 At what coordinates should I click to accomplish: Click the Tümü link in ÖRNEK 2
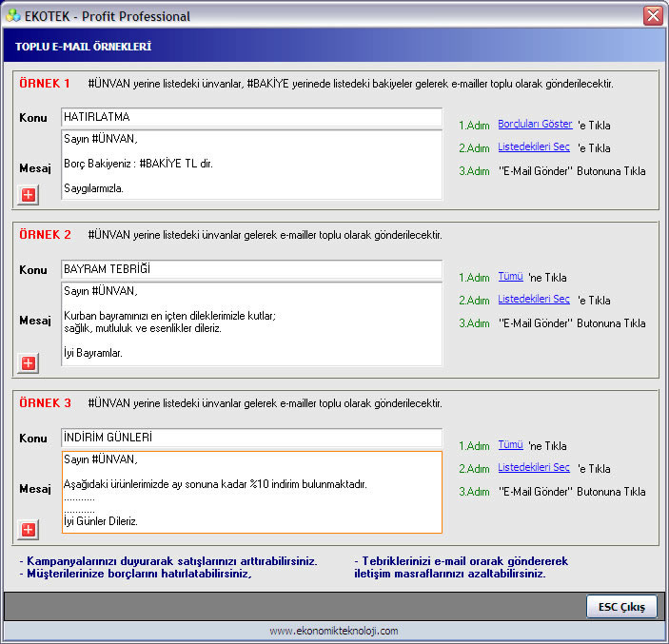(510, 277)
